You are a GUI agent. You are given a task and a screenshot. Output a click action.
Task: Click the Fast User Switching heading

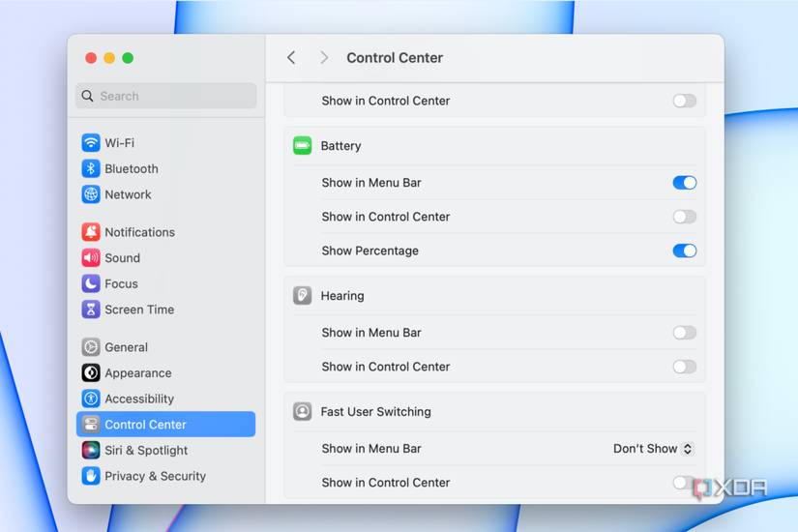tap(375, 411)
